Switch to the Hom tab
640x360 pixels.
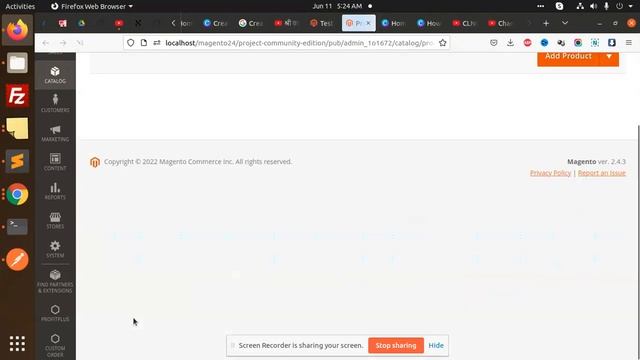point(393,23)
